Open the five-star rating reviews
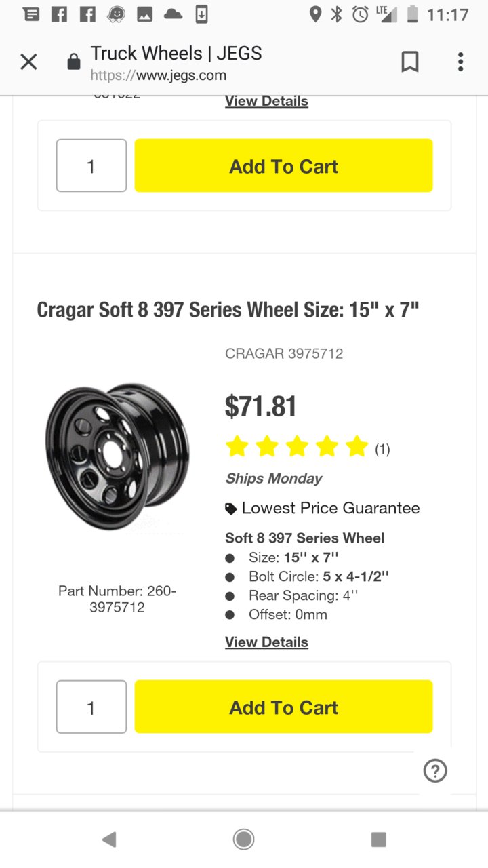 click(308, 448)
